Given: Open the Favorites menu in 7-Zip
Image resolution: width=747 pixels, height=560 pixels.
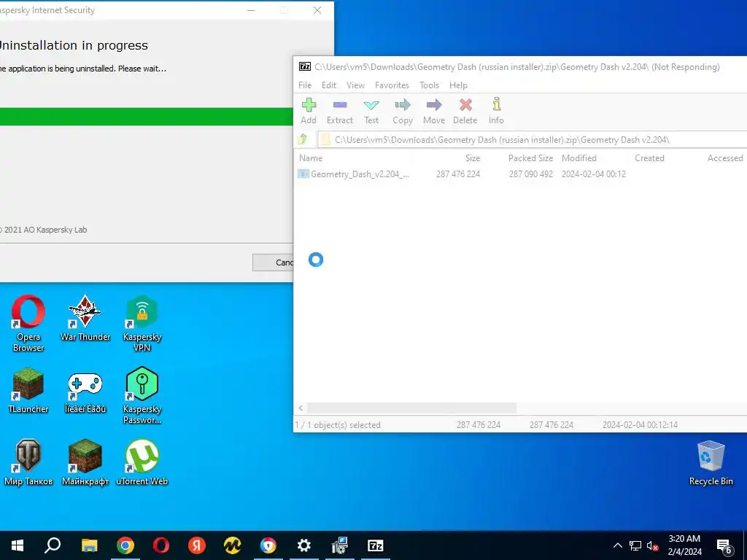Looking at the screenshot, I should [392, 85].
